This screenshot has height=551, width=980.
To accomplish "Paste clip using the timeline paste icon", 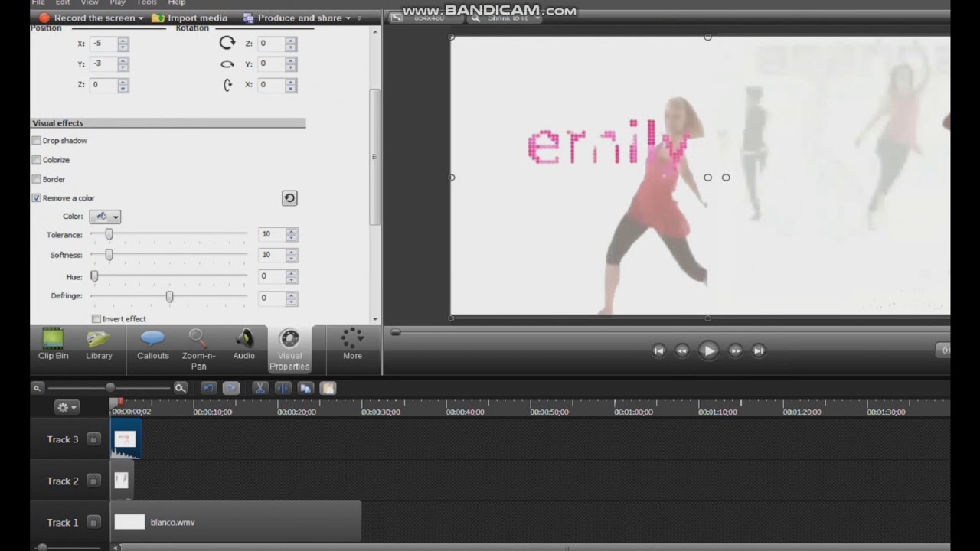I will pyautogui.click(x=328, y=388).
